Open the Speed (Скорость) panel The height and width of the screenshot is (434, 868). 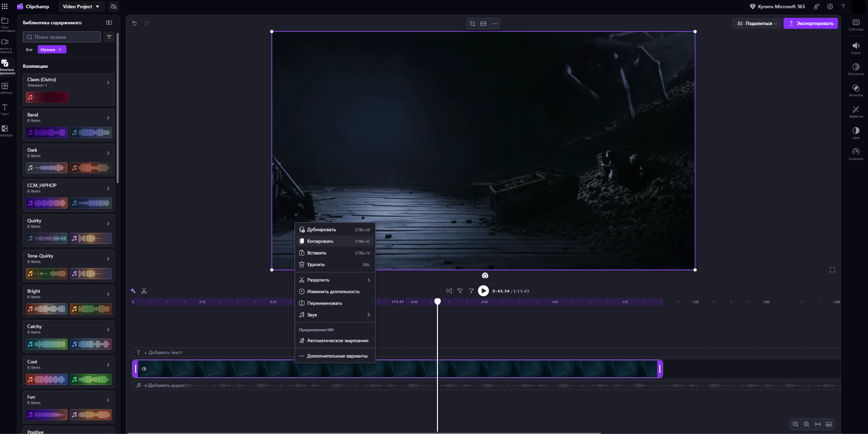point(856,154)
